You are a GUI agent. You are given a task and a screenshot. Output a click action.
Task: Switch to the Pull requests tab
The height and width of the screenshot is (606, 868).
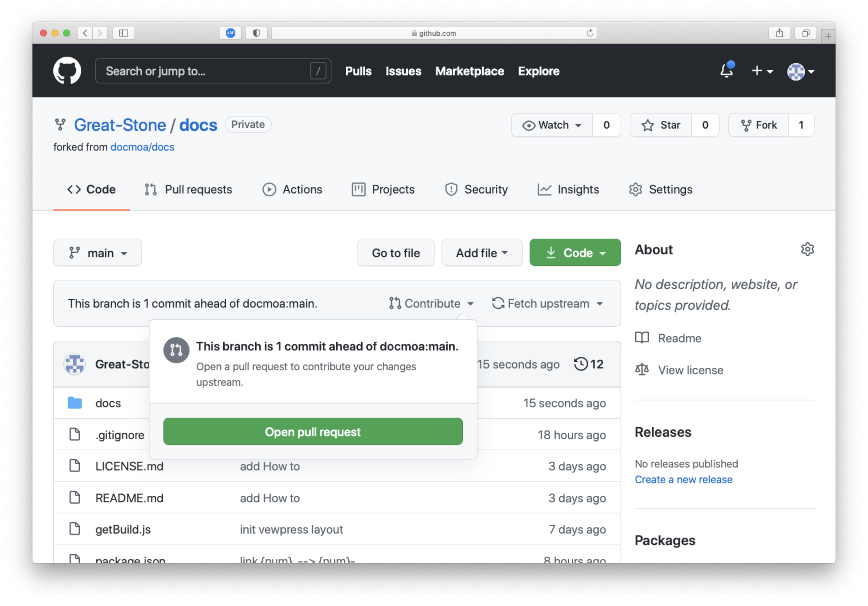[x=188, y=189]
